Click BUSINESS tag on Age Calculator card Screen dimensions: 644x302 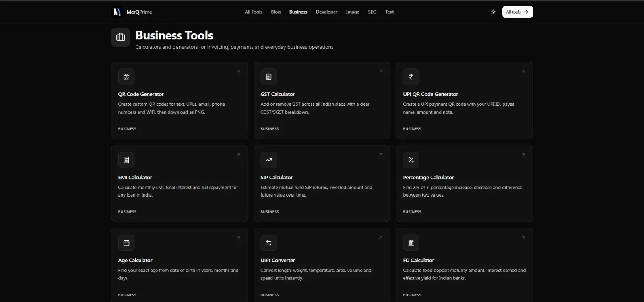(127, 295)
